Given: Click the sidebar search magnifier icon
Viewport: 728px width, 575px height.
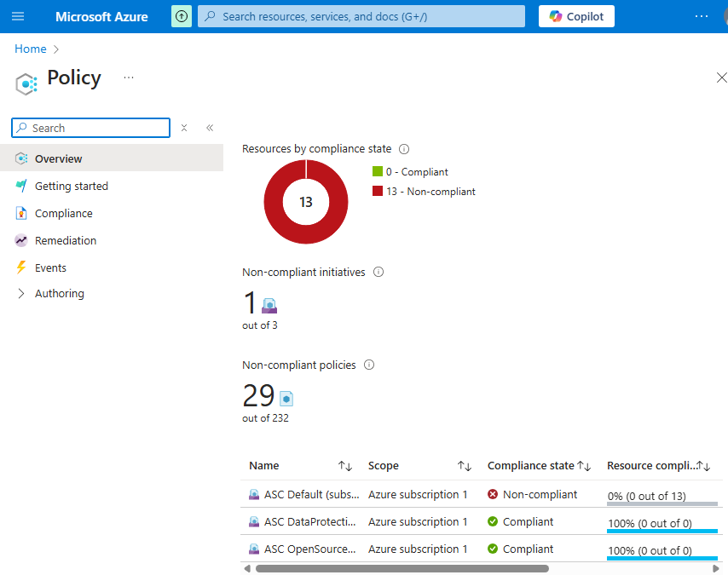Looking at the screenshot, I should pyautogui.click(x=21, y=128).
